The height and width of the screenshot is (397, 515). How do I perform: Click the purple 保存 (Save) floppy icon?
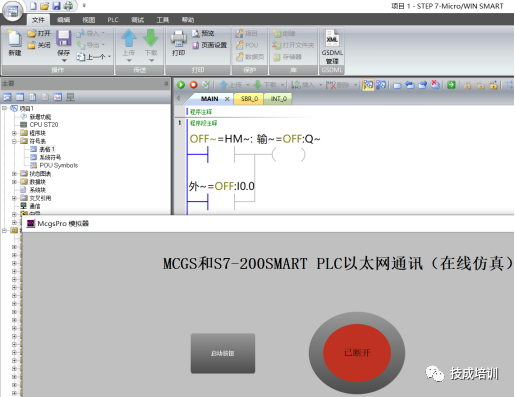(63, 38)
